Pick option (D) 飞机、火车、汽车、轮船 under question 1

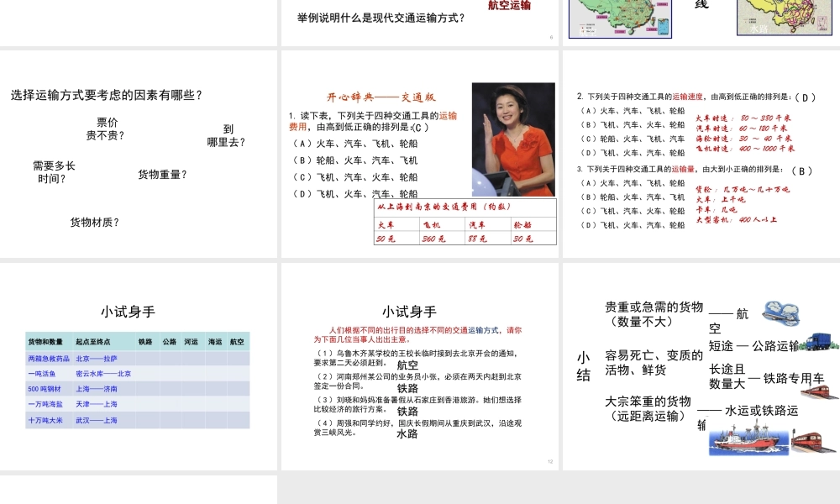pyautogui.click(x=355, y=193)
